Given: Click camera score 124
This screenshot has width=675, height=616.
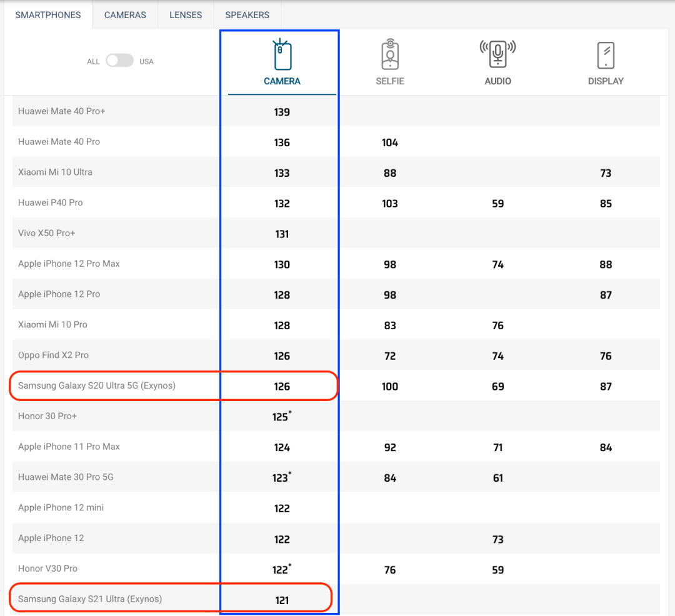Looking at the screenshot, I should [x=282, y=447].
